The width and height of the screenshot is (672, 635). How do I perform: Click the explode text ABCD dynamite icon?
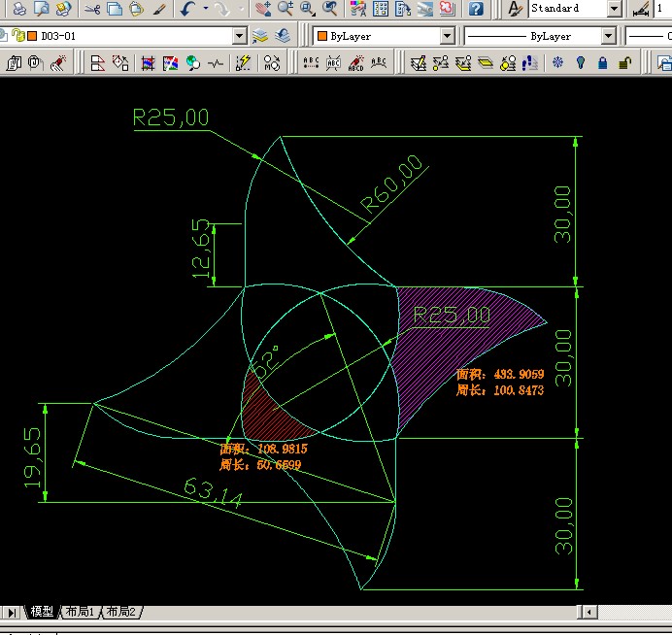pyautogui.click(x=355, y=63)
